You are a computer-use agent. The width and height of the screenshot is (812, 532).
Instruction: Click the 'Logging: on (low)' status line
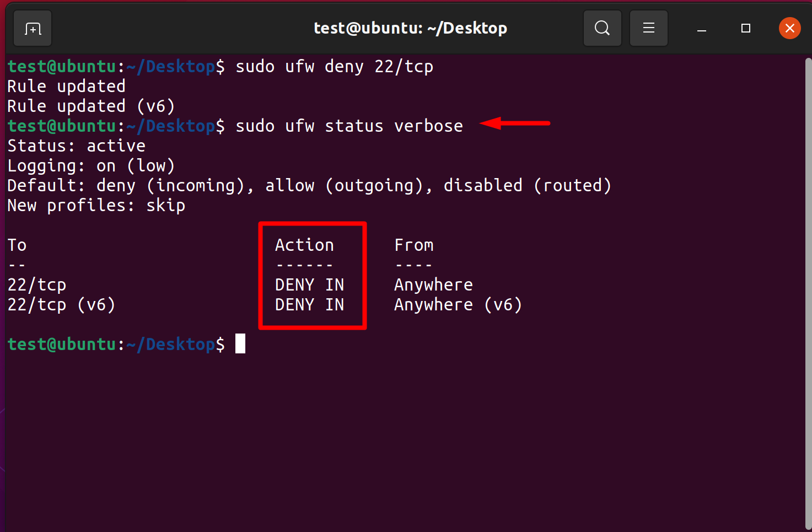pos(90,165)
